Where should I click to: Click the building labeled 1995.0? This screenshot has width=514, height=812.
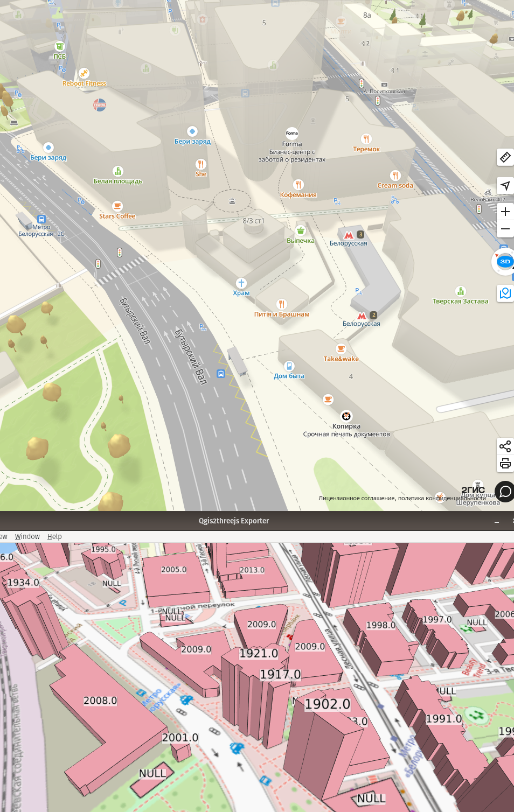click(x=103, y=549)
